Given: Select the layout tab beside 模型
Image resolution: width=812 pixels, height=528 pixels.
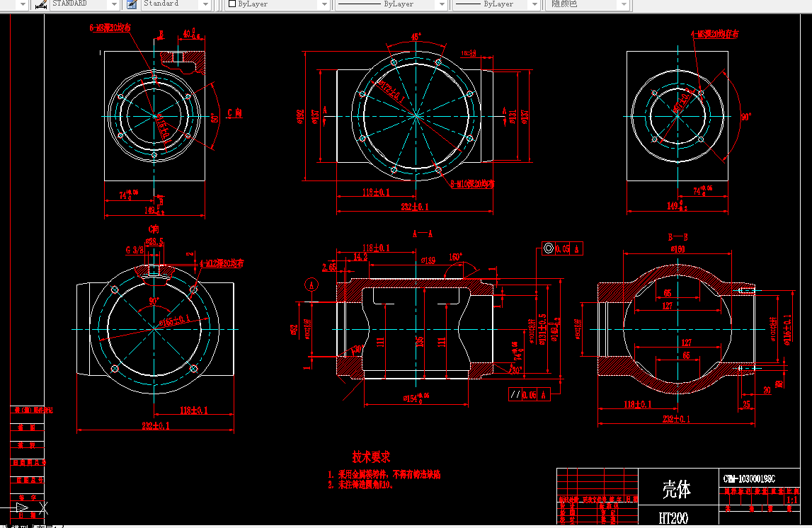Looking at the screenshot, I should [x=48, y=525].
